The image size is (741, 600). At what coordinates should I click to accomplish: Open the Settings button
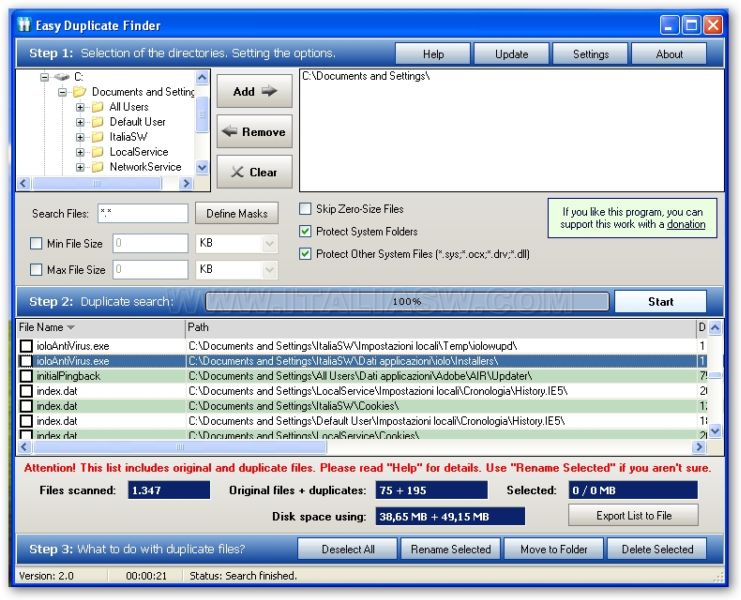[590, 54]
